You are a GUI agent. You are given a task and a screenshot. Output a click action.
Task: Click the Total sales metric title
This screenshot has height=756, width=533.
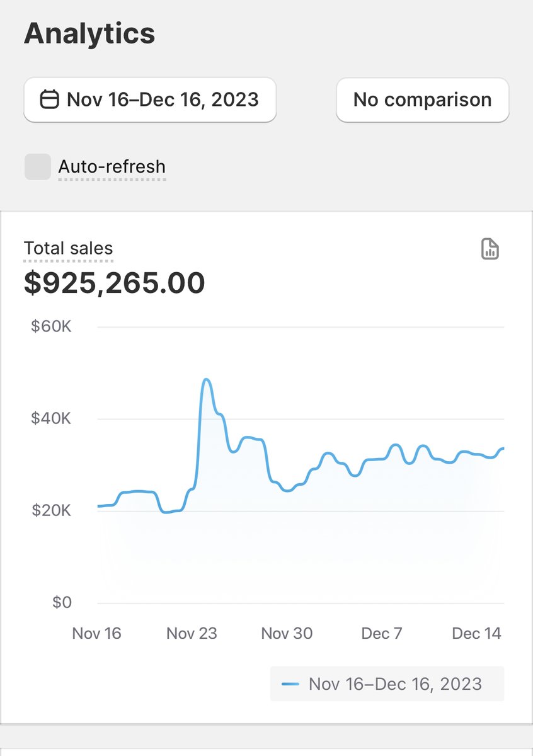[x=68, y=248]
